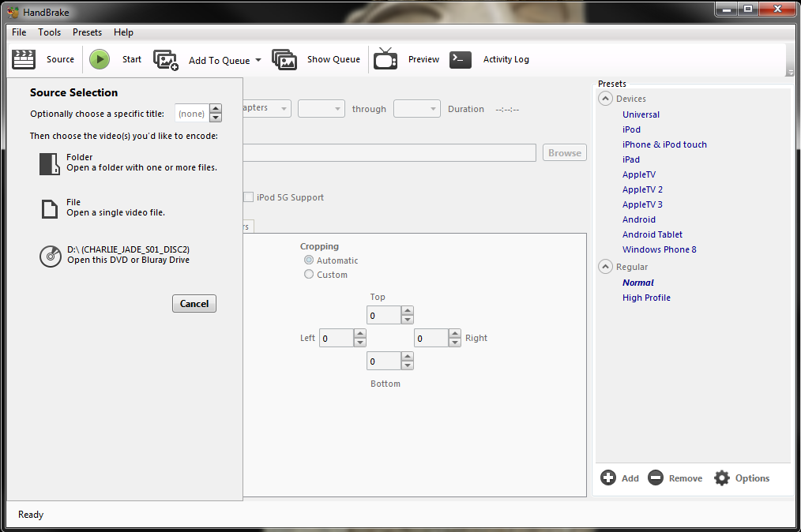The width and height of the screenshot is (801, 532).
Task: Enable iPod 5G Support checkbox
Action: (x=249, y=197)
